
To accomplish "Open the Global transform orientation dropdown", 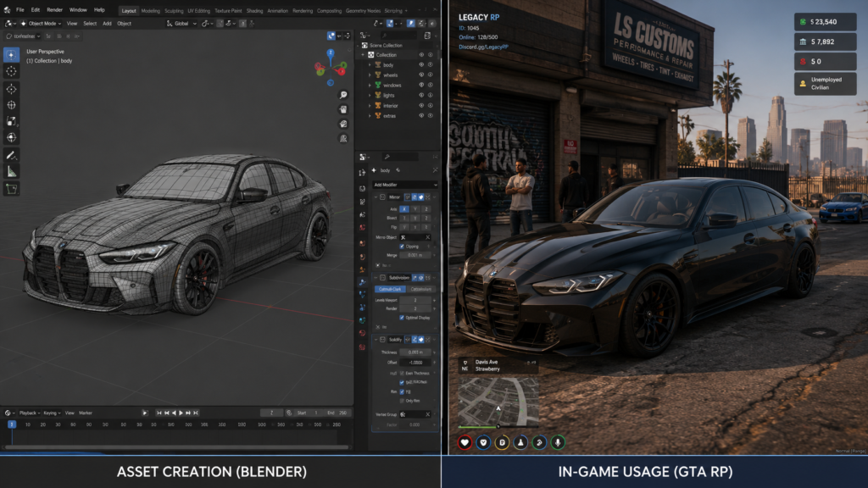I will pos(181,24).
